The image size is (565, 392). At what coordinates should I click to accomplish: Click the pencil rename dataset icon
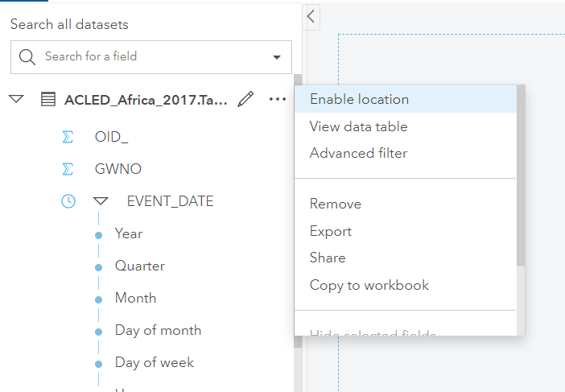pos(246,99)
